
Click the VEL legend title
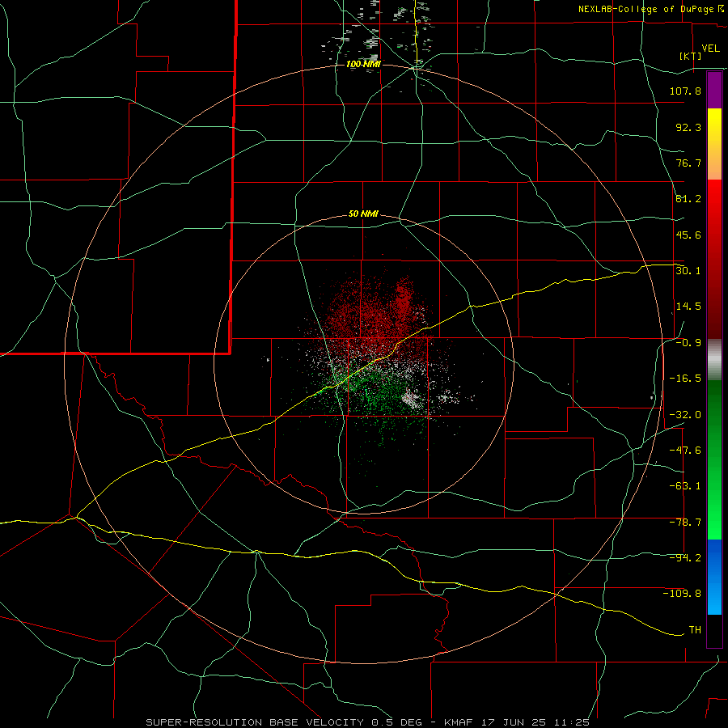(710, 49)
